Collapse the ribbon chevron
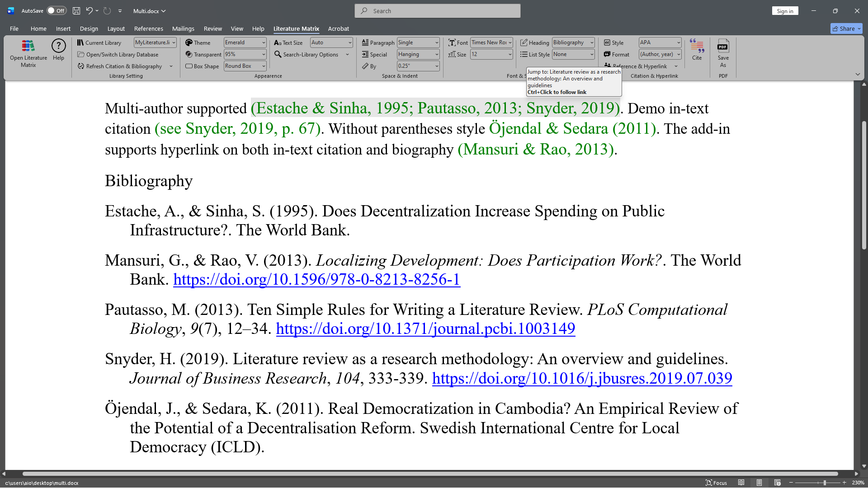 (x=858, y=74)
